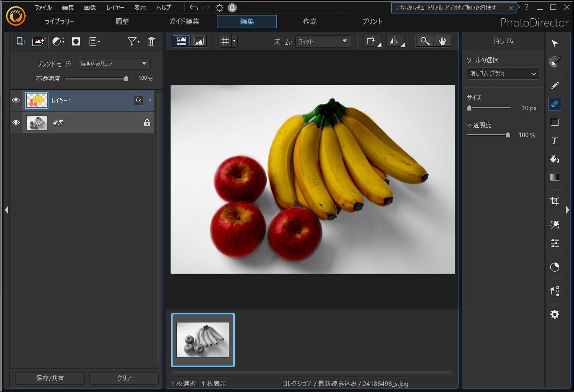Screen dimensions: 574x392
Task: Open the layer filter funnel menu
Action: point(133,41)
